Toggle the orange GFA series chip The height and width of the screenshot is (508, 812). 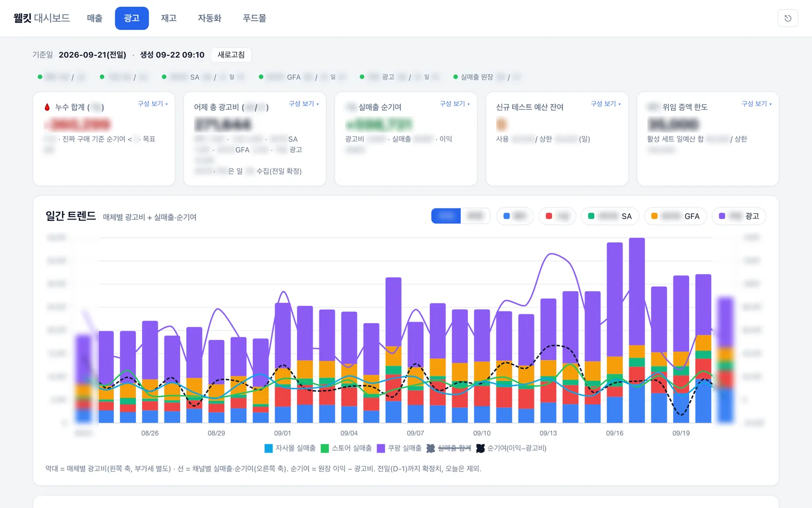[x=675, y=216]
